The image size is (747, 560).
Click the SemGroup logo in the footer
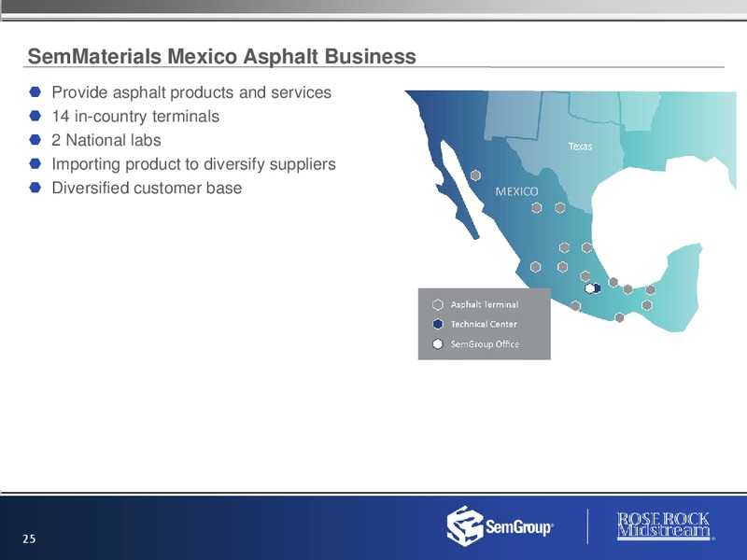tap(500, 526)
